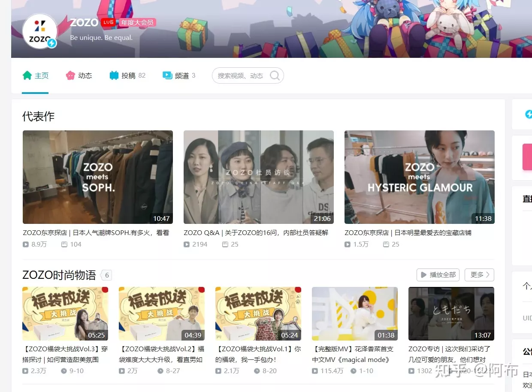Viewport: 532px width, 392px height.
Task: Click the LV6 level badge
Action: pos(109,22)
